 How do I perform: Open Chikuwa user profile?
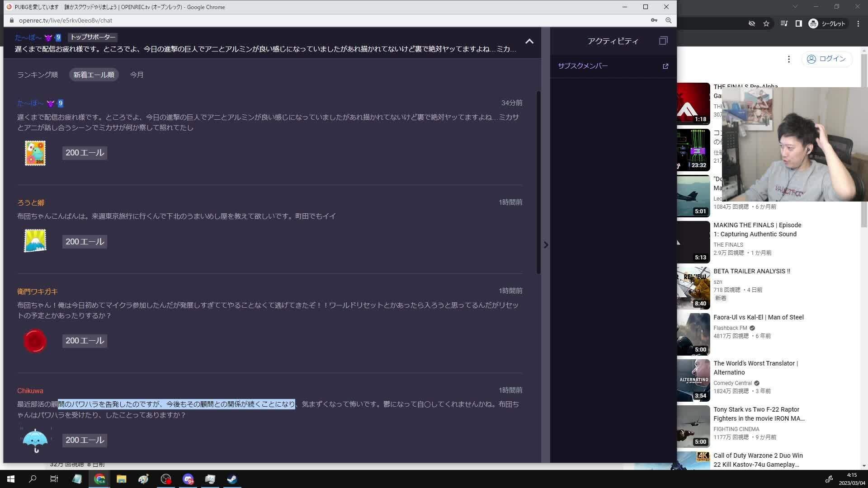[30, 391]
